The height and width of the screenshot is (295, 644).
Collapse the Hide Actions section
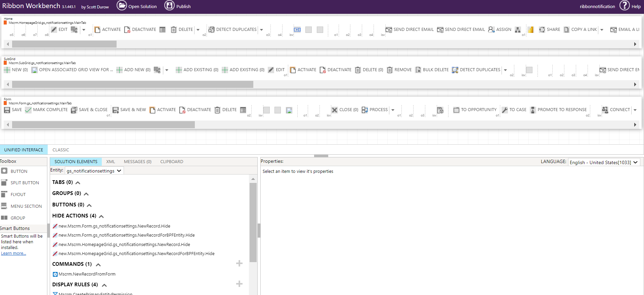point(101,216)
